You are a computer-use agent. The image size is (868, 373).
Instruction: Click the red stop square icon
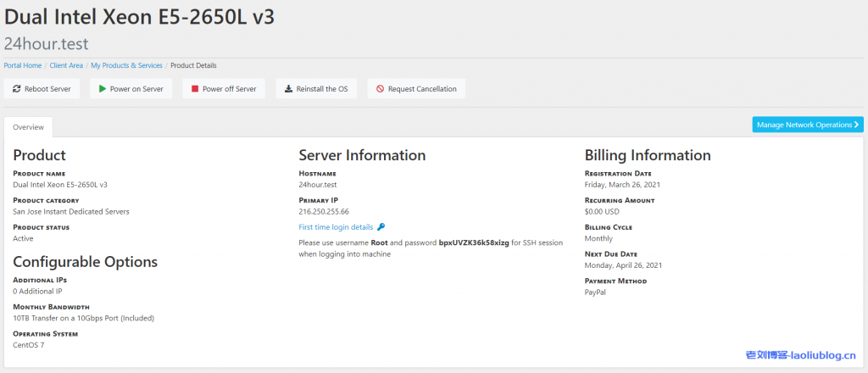[x=195, y=89]
